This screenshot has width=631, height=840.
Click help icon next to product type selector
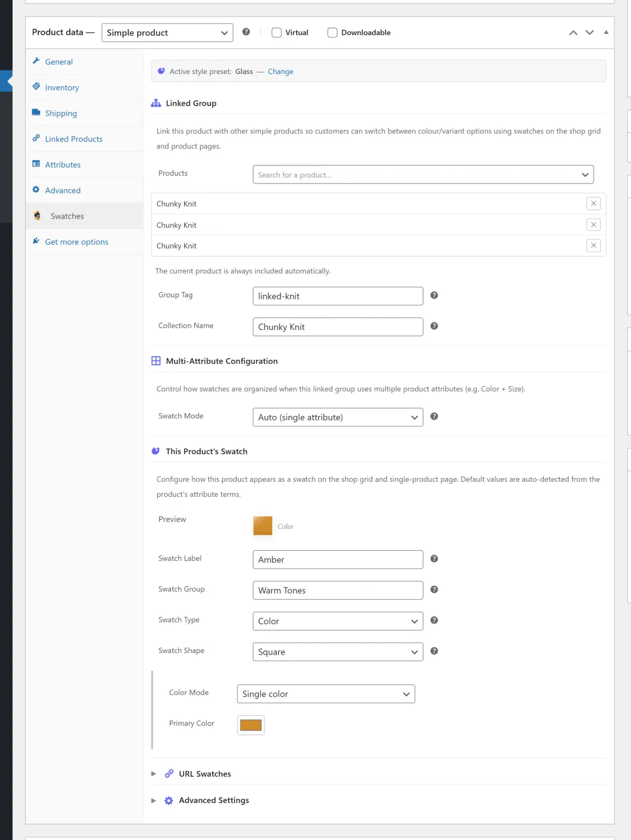(x=246, y=32)
